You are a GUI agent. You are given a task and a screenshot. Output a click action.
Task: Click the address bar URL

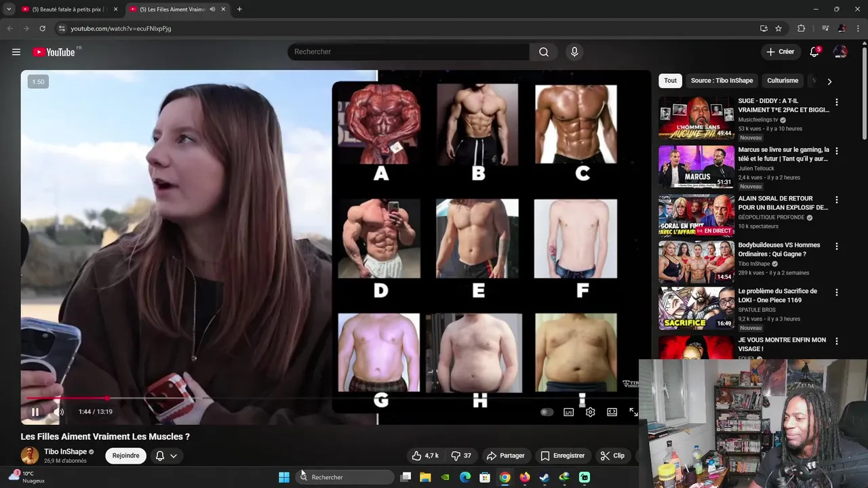click(x=121, y=28)
